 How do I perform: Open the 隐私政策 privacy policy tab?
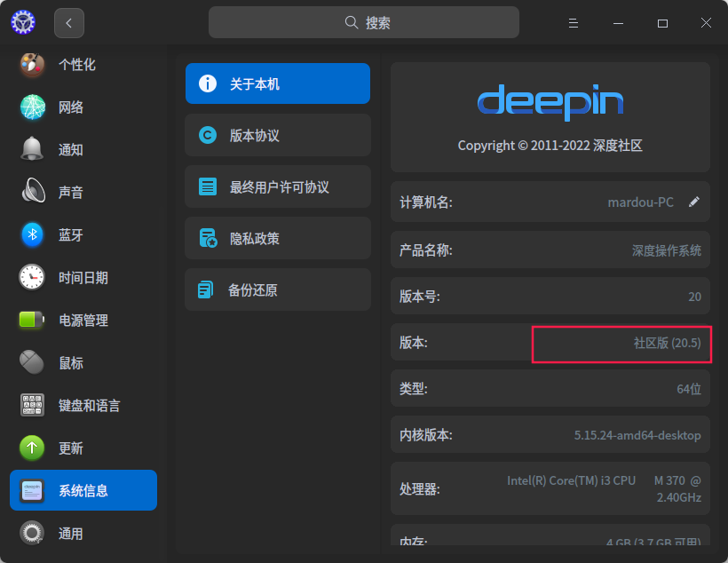coord(278,238)
